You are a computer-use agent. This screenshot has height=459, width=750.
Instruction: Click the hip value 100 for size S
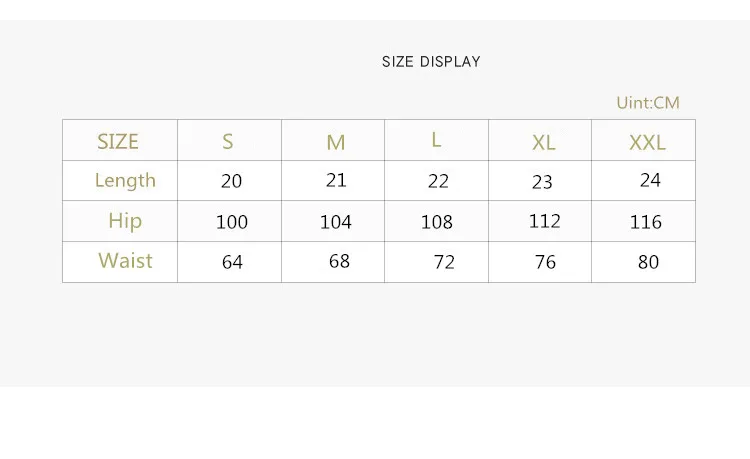(x=232, y=222)
